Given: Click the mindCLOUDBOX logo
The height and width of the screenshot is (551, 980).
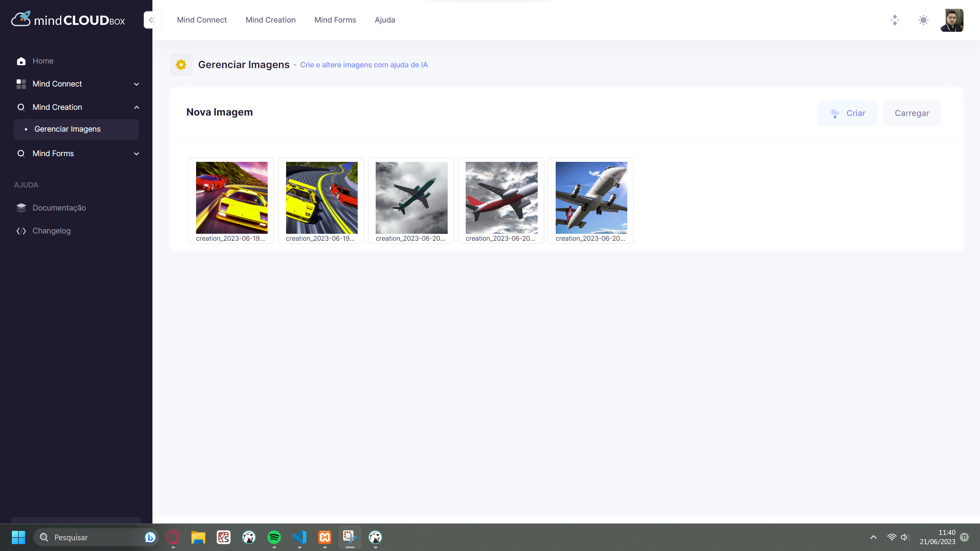Looking at the screenshot, I should pos(68,20).
